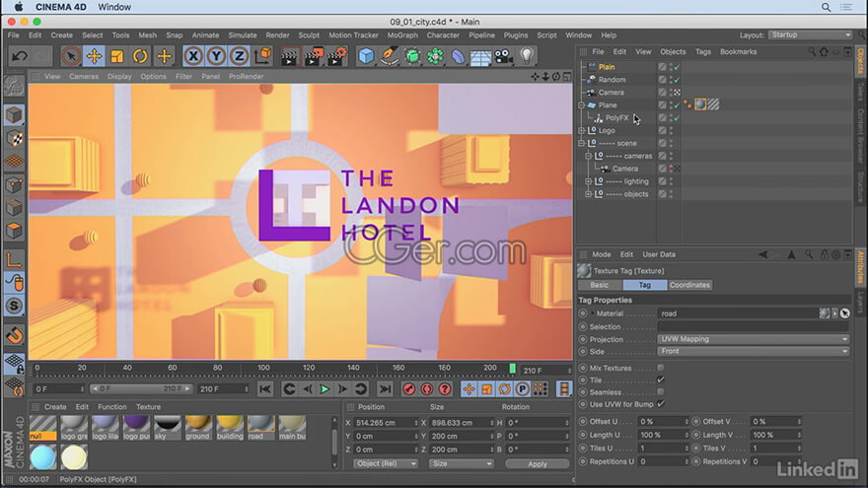Click Play Forwards button
Screen dimensions: 868x488
click(x=325, y=389)
